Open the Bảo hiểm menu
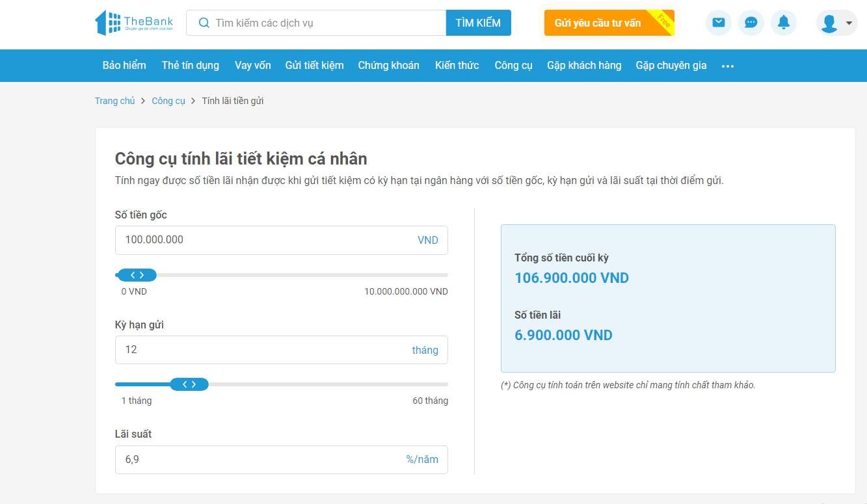867x504 pixels. point(124,65)
